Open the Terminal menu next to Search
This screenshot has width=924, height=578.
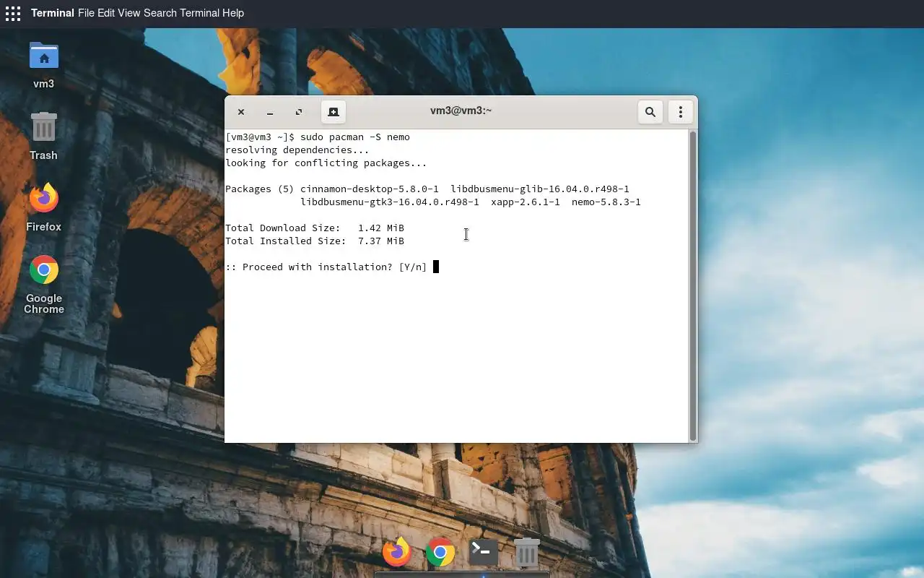click(x=199, y=13)
